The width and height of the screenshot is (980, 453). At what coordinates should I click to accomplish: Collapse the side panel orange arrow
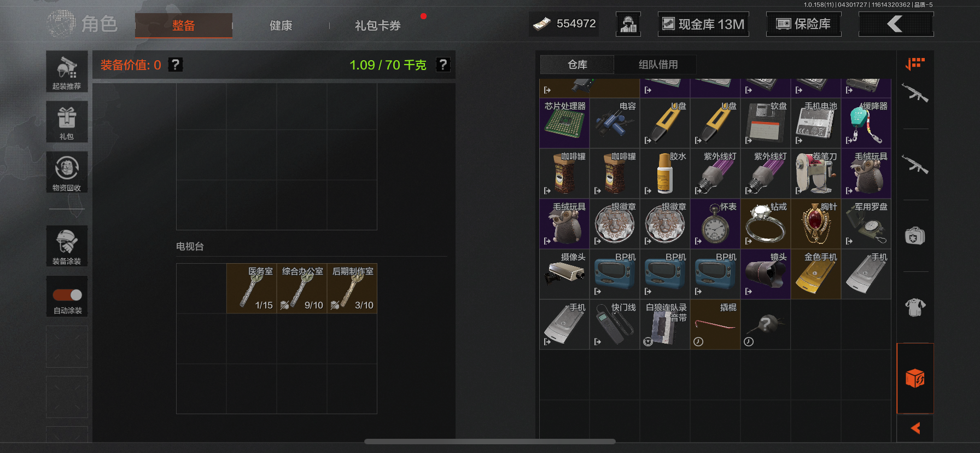915,428
